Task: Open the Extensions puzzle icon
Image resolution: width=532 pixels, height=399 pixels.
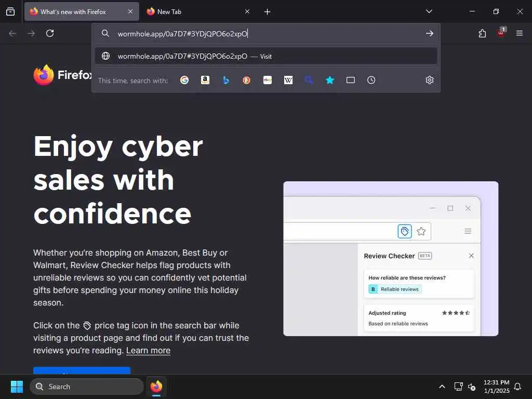Action: (482, 33)
